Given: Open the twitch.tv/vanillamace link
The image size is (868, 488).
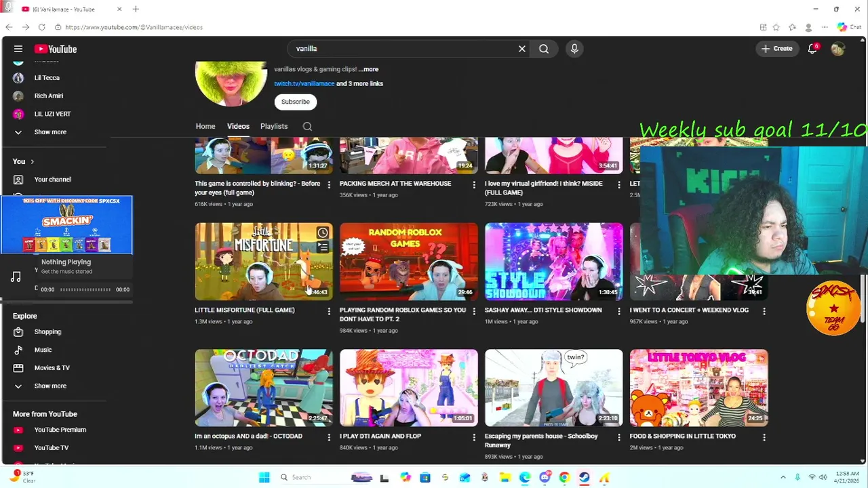Looking at the screenshot, I should pos(304,83).
